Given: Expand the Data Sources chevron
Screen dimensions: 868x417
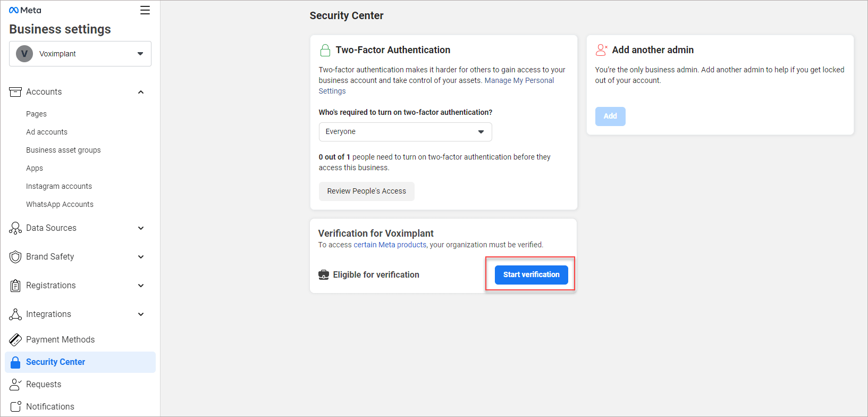Looking at the screenshot, I should pos(141,228).
